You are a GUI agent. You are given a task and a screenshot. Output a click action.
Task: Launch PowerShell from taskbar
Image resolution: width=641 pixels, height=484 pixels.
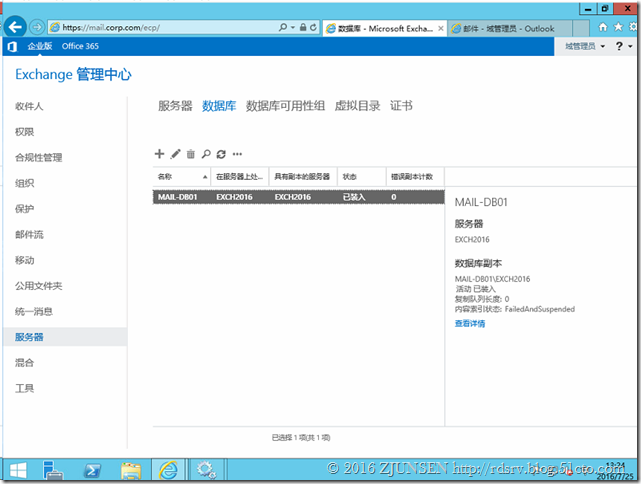tap(92, 471)
